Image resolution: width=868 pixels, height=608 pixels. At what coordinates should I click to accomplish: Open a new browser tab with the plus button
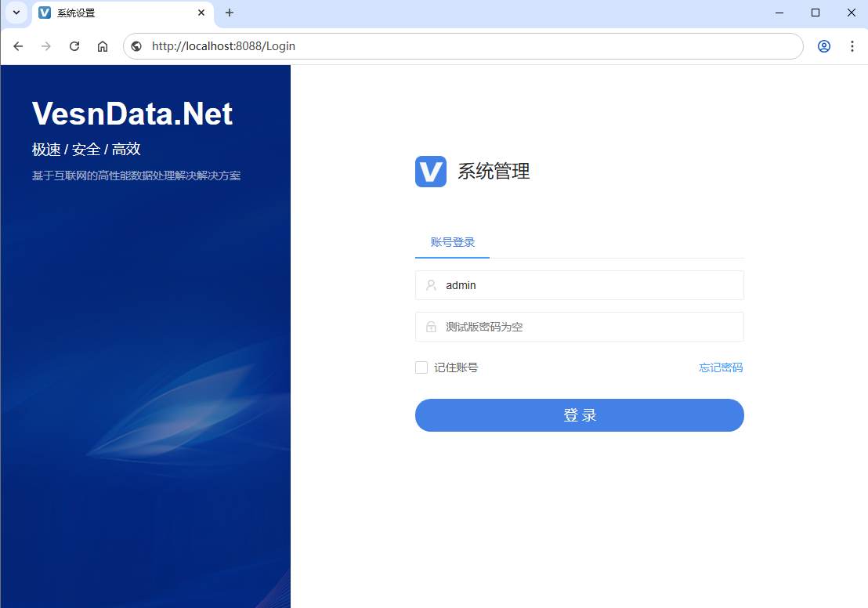[x=229, y=13]
